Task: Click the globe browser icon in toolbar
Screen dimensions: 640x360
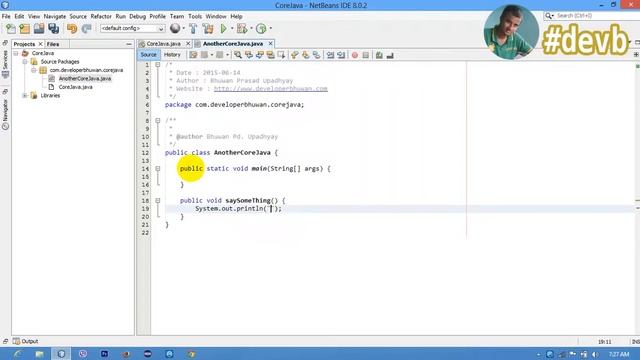Action: point(175,28)
